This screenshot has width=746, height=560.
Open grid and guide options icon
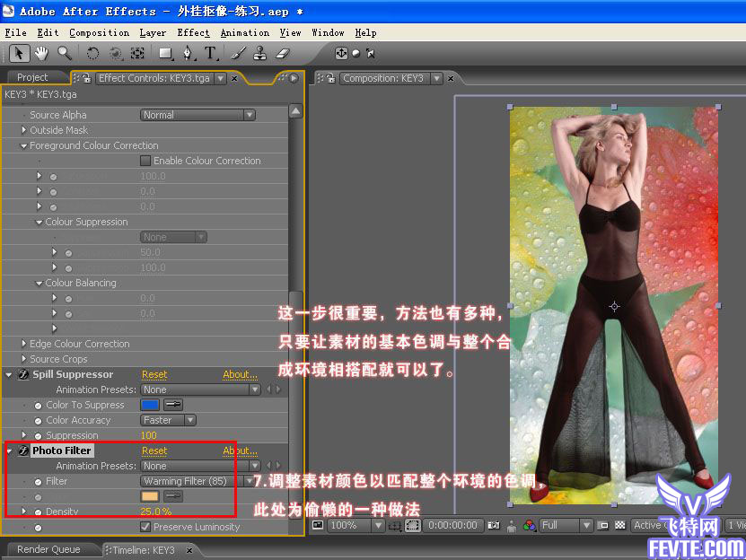pos(395,526)
